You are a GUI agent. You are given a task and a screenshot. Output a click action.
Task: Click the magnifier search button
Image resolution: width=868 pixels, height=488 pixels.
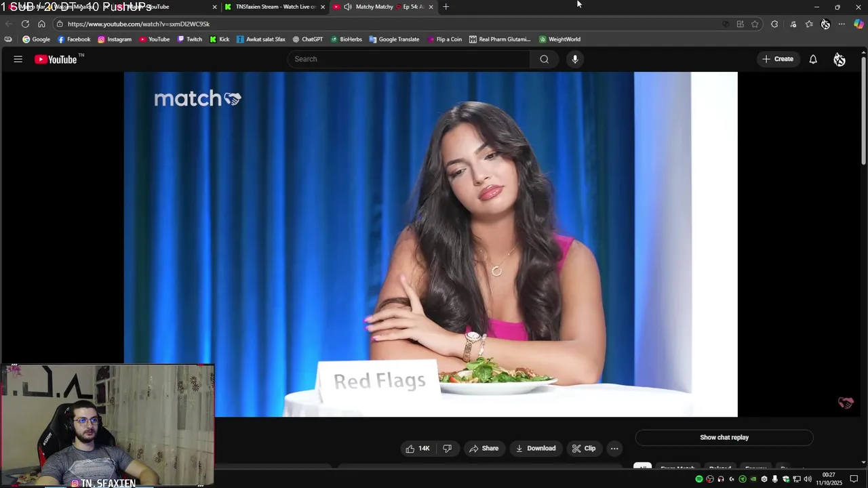point(544,59)
